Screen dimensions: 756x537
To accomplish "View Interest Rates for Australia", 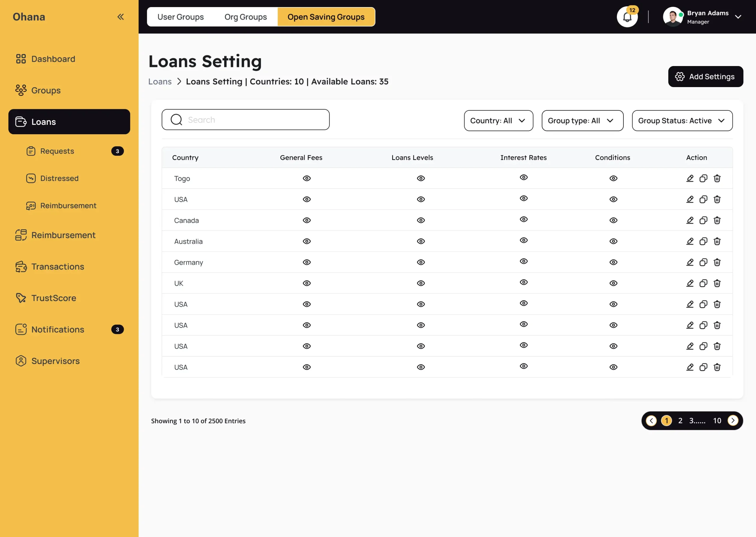I will tap(523, 240).
